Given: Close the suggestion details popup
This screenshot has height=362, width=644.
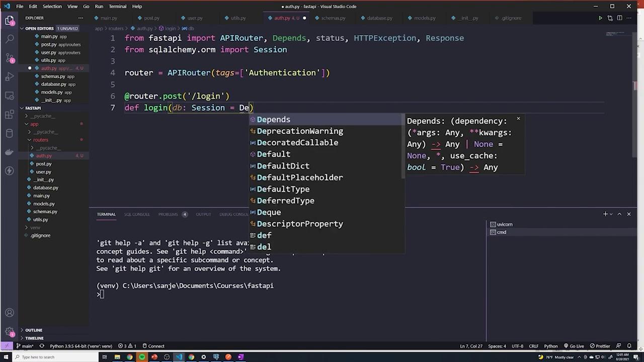Looking at the screenshot, I should click(x=518, y=119).
